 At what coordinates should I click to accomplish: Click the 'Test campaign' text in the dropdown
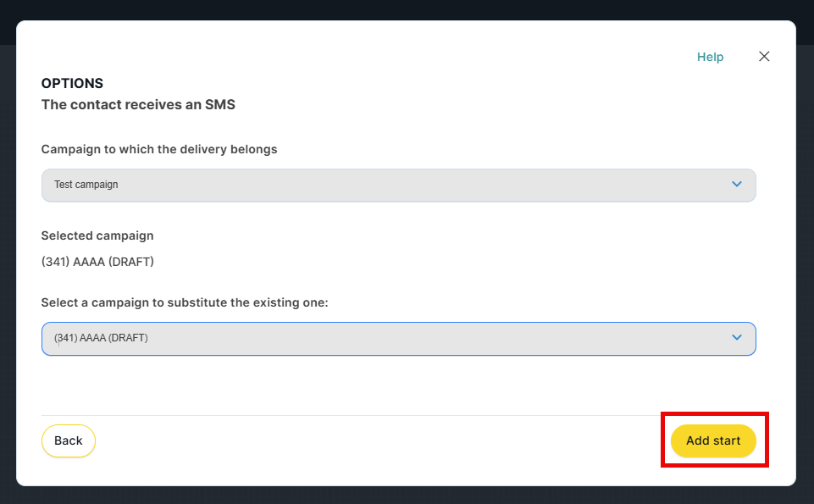(x=86, y=185)
